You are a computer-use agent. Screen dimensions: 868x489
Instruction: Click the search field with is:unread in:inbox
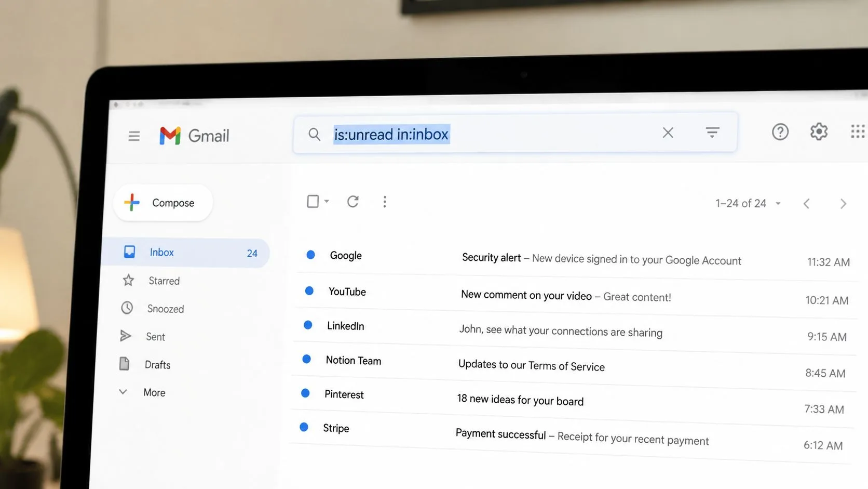515,134
